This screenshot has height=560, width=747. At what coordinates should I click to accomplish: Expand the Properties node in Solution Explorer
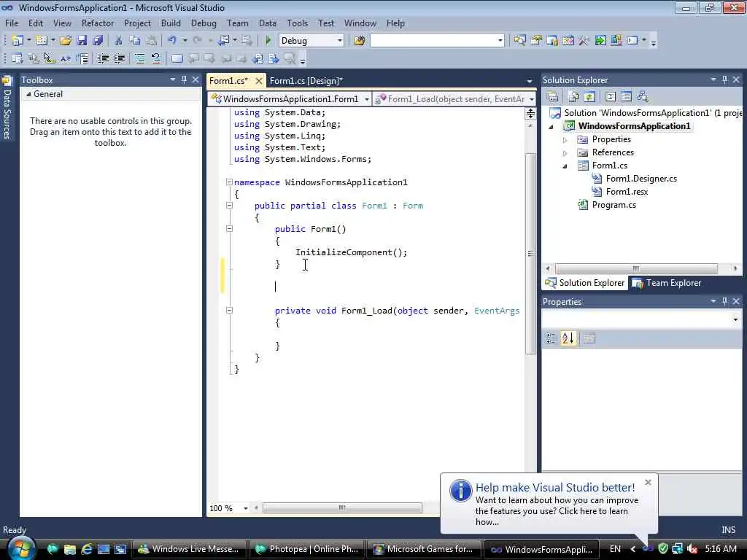(x=565, y=139)
